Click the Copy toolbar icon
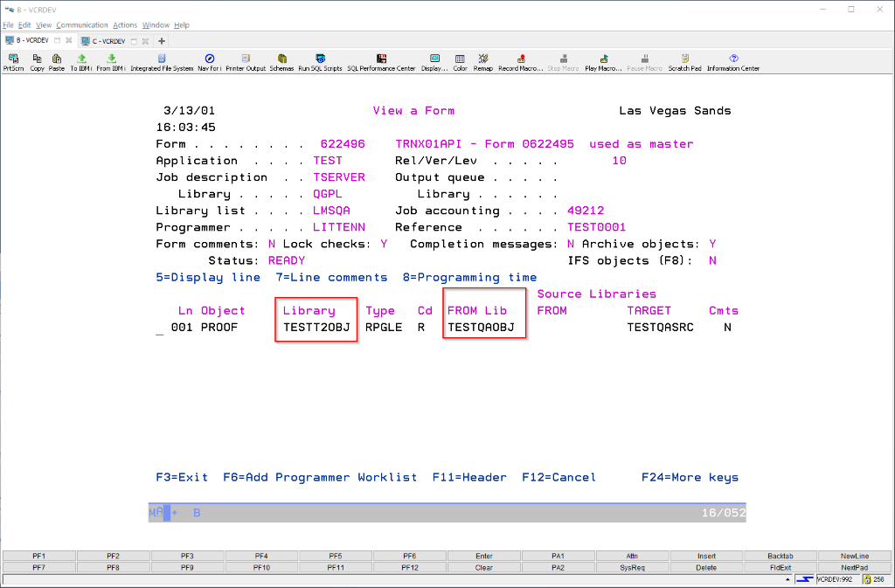 point(37,62)
